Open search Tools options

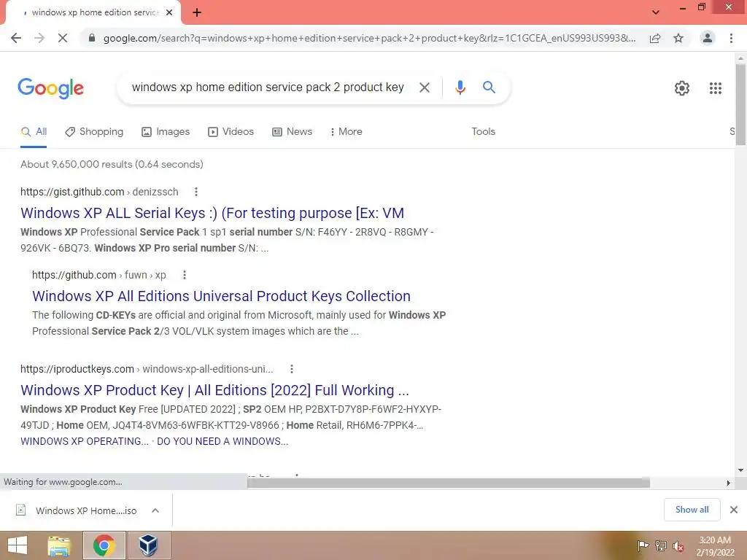[x=483, y=131]
